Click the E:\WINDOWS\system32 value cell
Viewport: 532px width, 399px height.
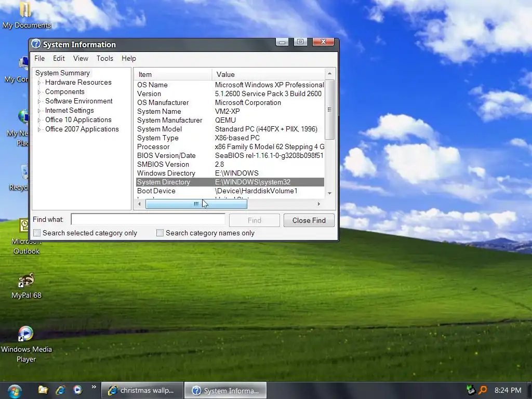click(252, 182)
